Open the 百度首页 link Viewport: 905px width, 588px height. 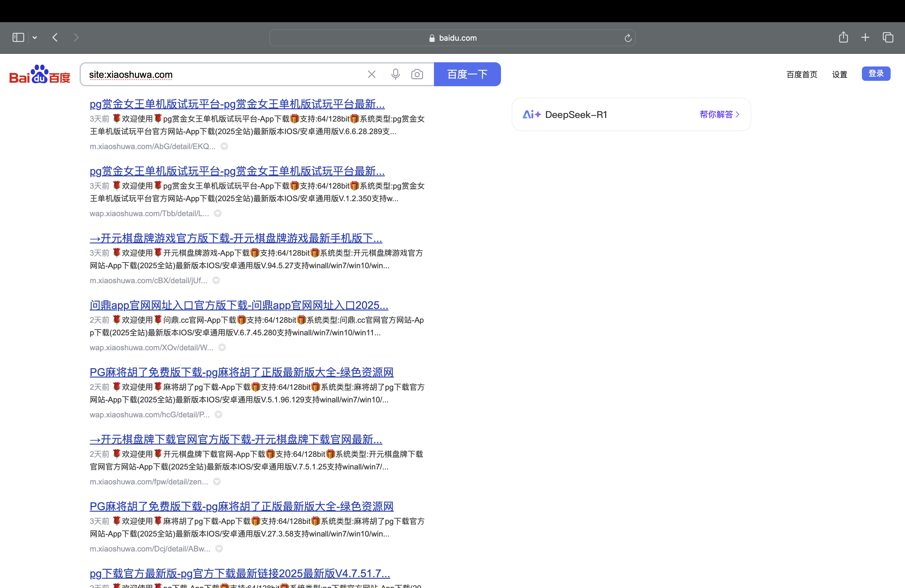click(801, 74)
